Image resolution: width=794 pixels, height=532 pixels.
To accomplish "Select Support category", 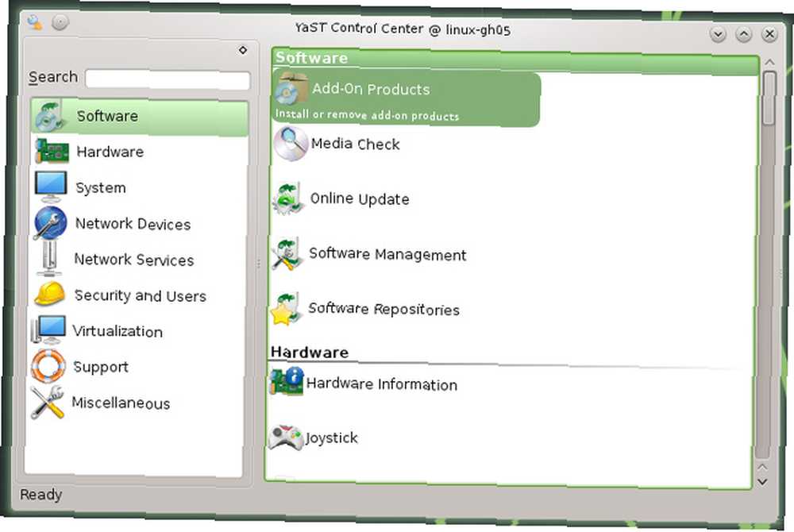I will (x=101, y=367).
